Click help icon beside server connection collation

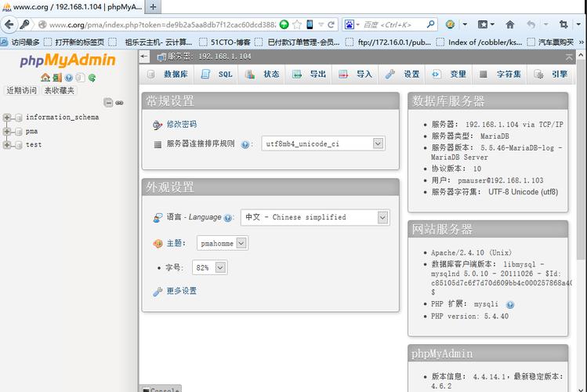click(245, 144)
